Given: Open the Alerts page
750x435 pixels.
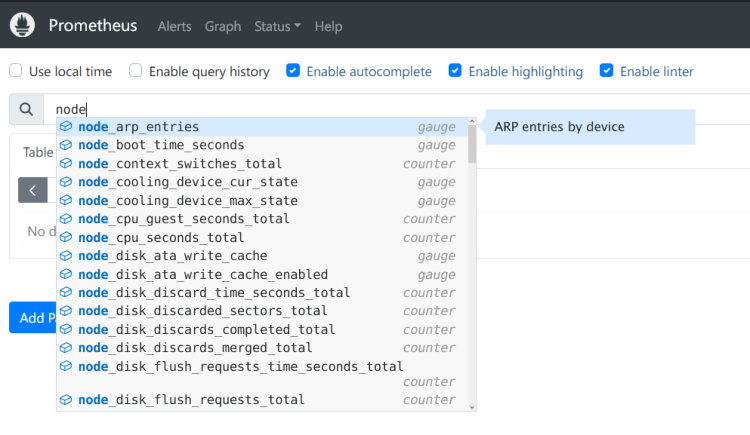Looking at the screenshot, I should (x=174, y=26).
